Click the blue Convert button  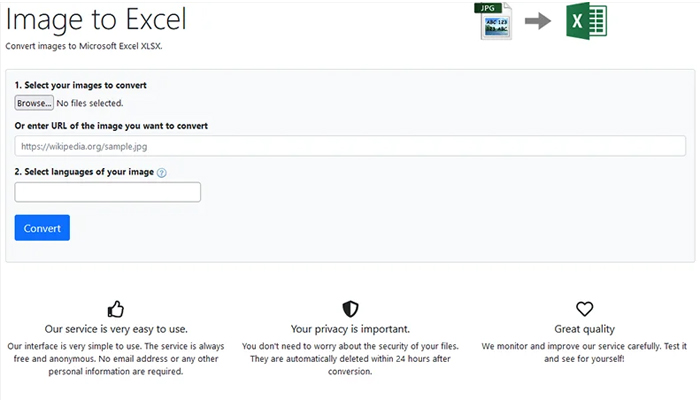tap(42, 228)
